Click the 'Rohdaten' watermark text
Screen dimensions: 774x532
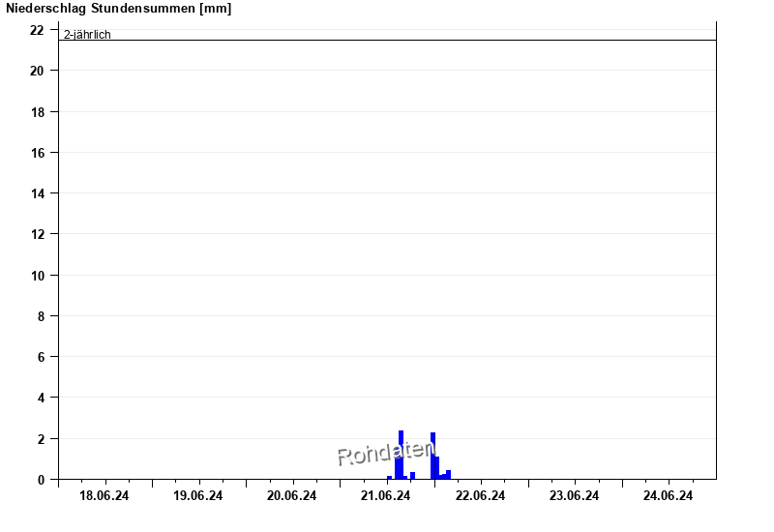pos(386,452)
